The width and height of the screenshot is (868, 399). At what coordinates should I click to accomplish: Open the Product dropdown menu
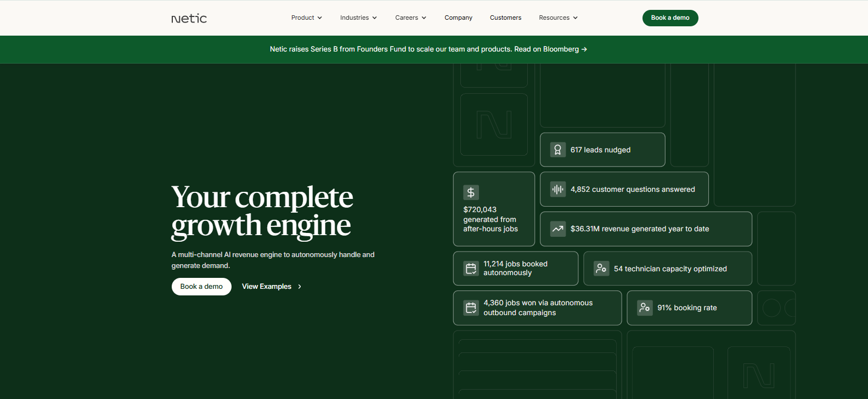point(307,18)
